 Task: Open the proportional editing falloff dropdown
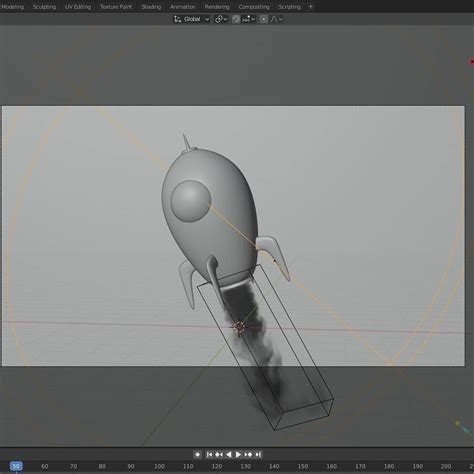point(276,19)
